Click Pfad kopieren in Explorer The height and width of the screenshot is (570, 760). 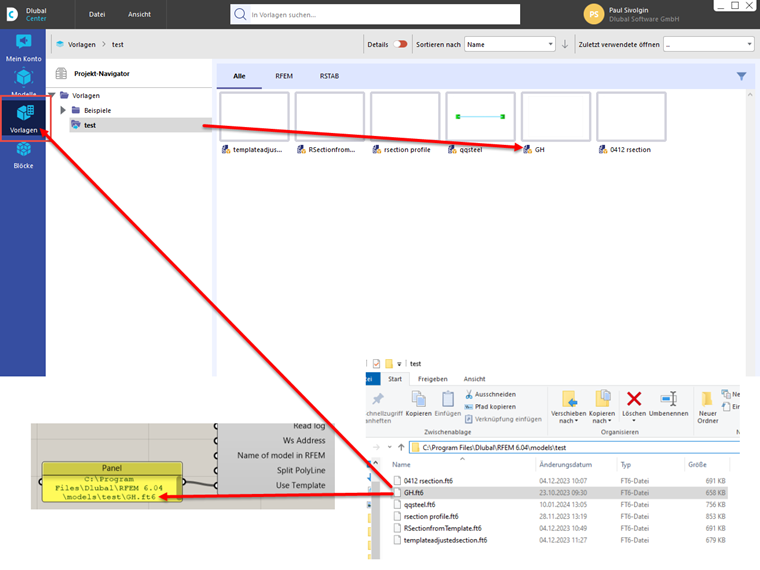pos(490,407)
